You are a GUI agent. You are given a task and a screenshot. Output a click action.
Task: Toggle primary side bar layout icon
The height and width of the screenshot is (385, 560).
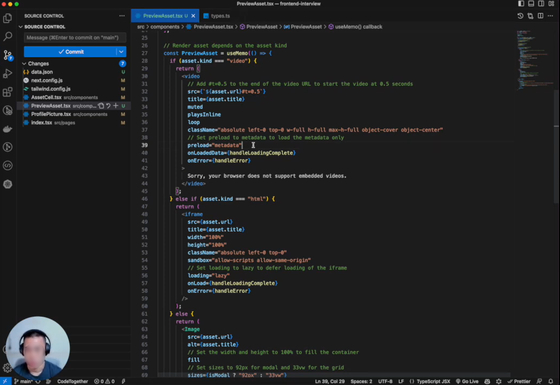tap(521, 4)
